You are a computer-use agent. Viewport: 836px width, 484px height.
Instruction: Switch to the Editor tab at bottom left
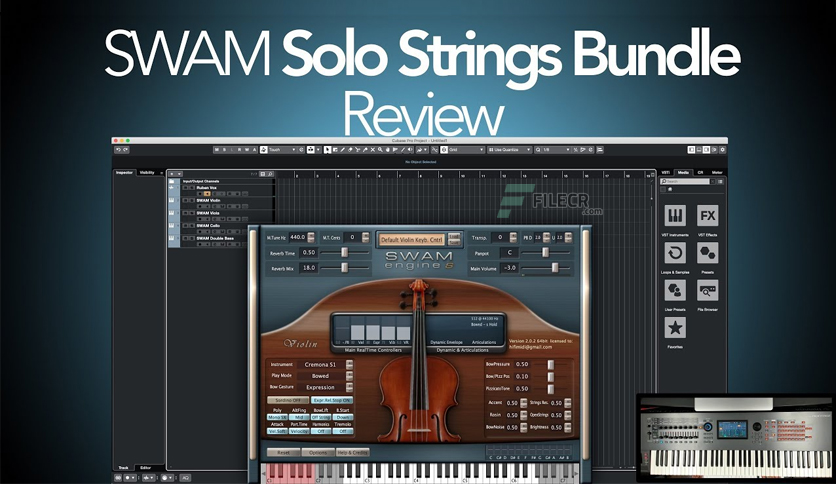(145, 468)
